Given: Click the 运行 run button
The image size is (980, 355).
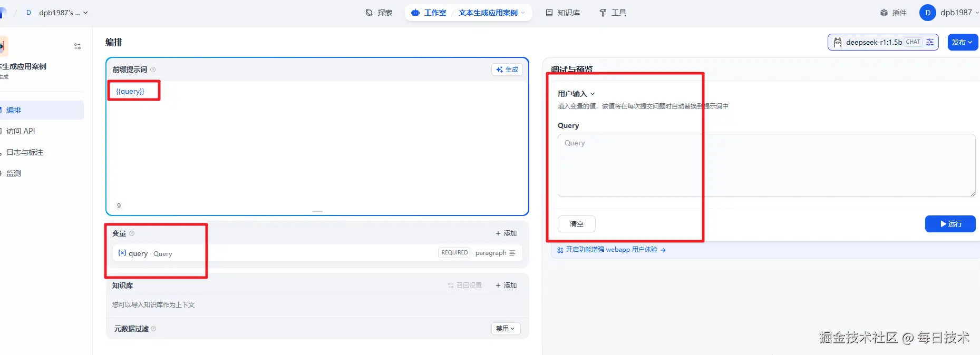Looking at the screenshot, I should click(x=950, y=224).
